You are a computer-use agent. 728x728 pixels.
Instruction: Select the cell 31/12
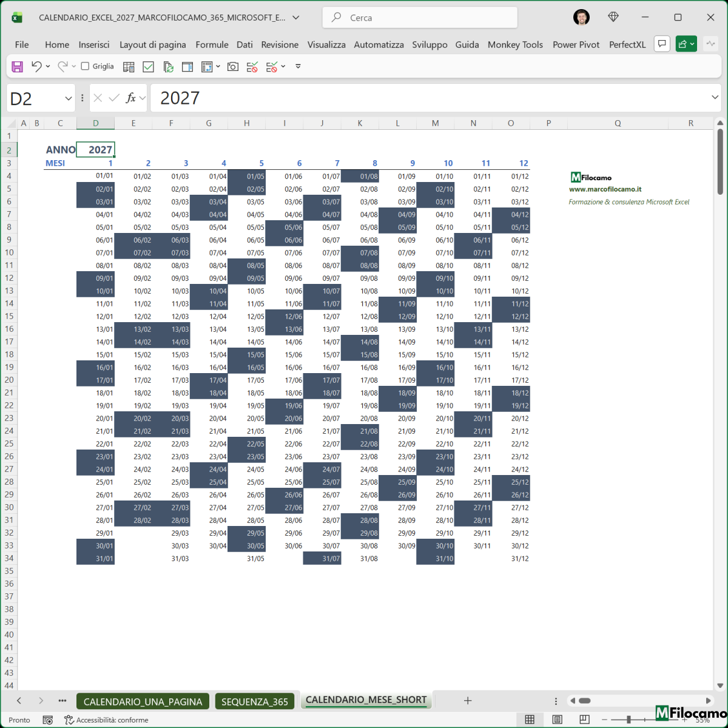511,559
